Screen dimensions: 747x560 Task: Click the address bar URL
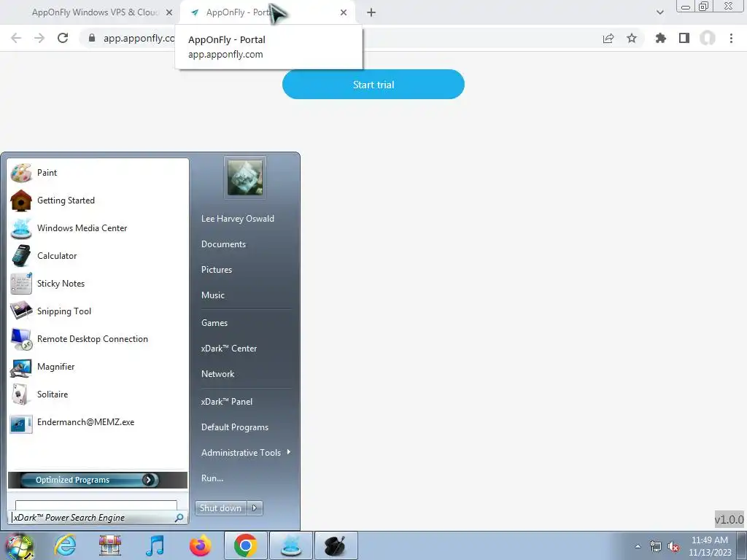click(x=139, y=39)
